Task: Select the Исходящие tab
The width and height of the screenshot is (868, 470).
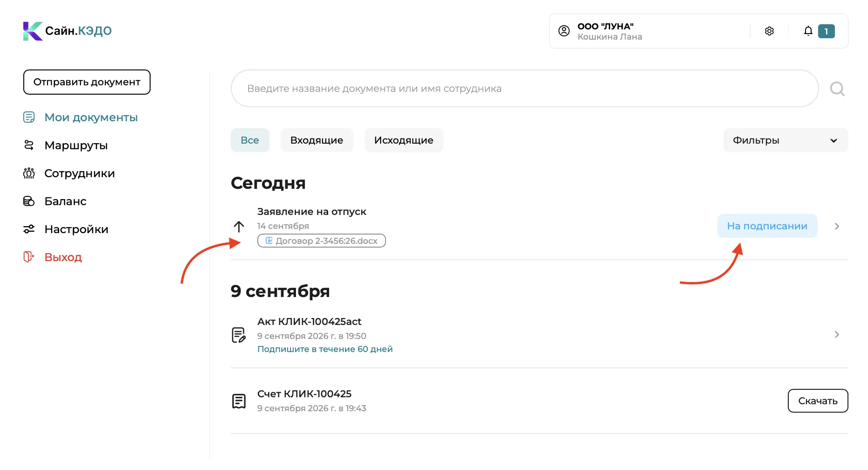Action: (x=404, y=140)
